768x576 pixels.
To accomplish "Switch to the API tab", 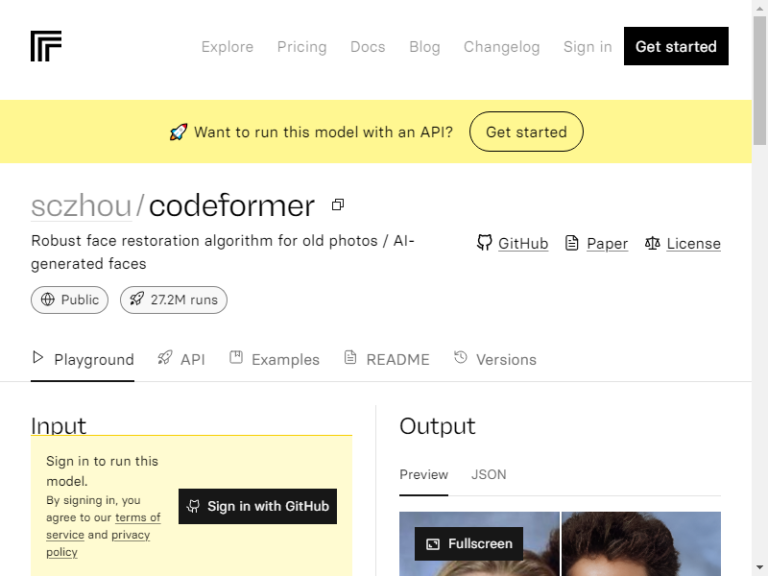I will (181, 360).
